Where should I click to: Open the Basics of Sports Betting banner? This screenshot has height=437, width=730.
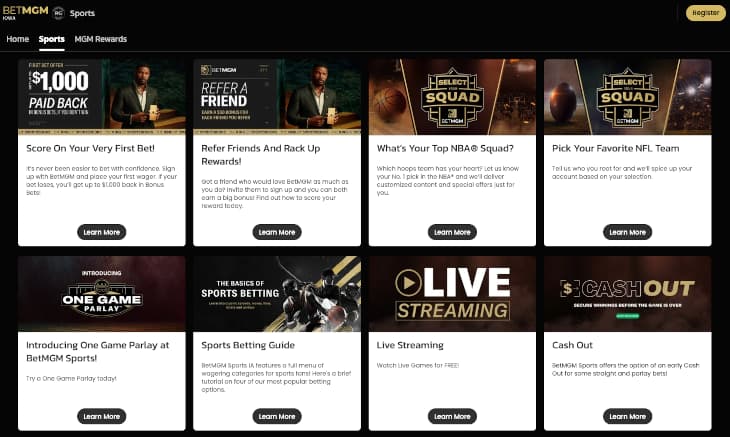[x=277, y=294]
